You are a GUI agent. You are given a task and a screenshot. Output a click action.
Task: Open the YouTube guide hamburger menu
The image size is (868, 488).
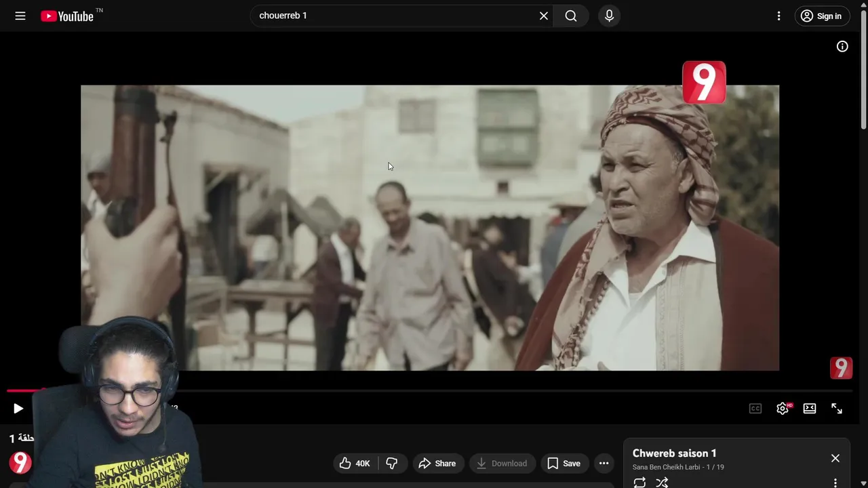click(x=20, y=16)
